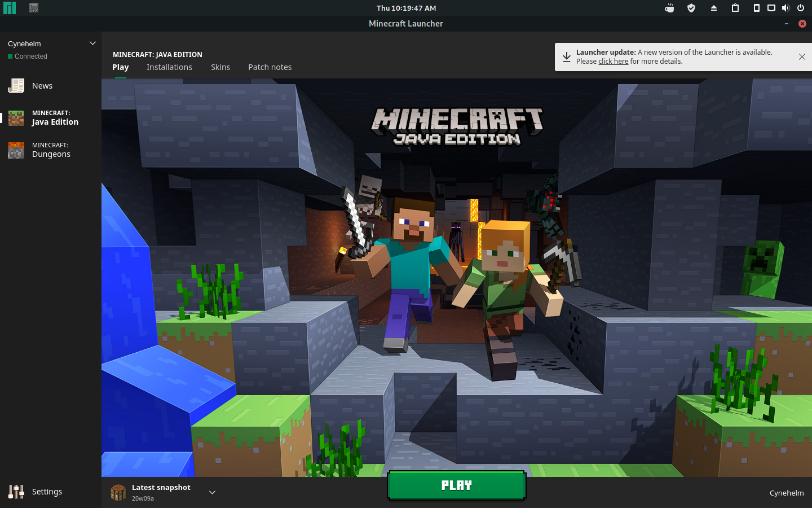This screenshot has width=812, height=508.
Task: Open the volume control tray icon
Action: pos(786,8)
